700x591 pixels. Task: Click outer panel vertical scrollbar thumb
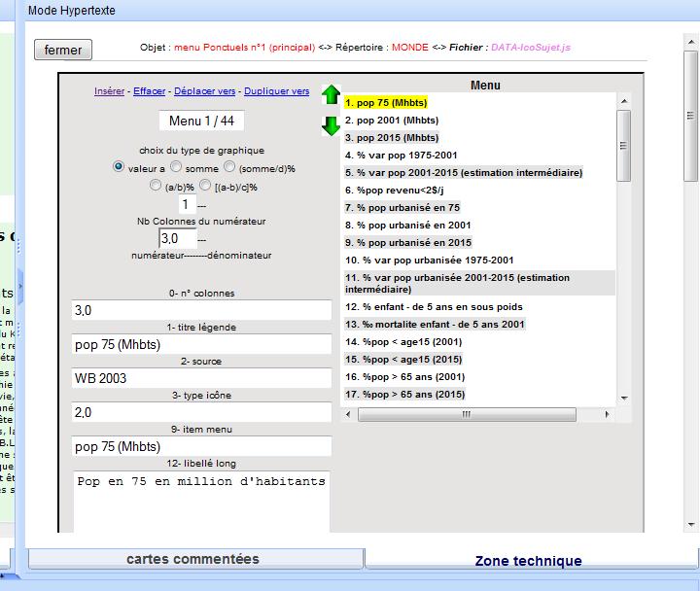[x=690, y=116]
